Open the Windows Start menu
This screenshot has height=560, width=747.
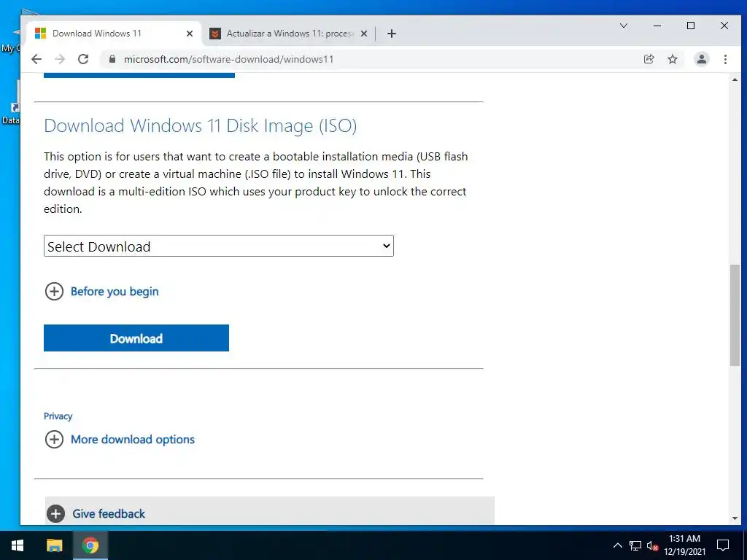point(18,545)
